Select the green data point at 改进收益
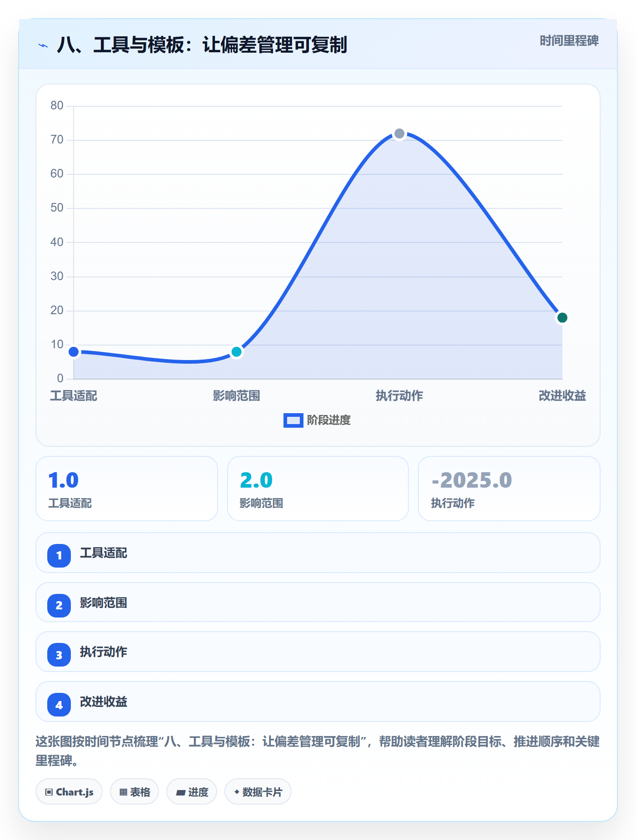The image size is (636, 840). (562, 318)
